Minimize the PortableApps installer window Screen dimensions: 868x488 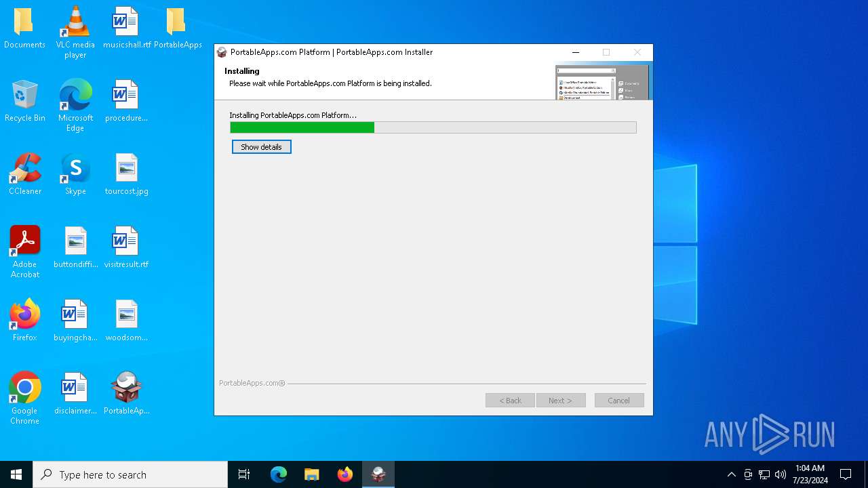click(575, 52)
